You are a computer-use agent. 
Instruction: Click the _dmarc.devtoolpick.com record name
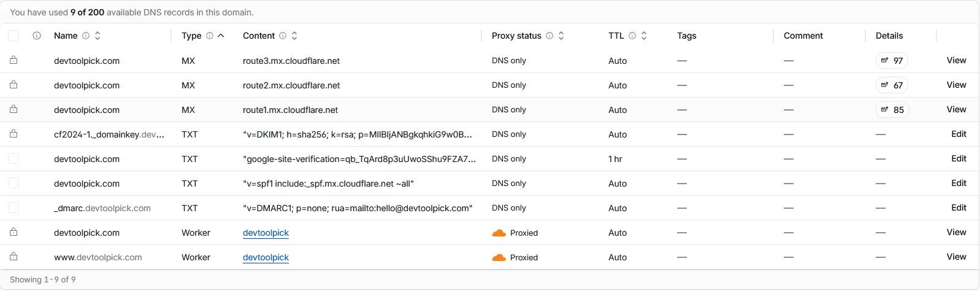point(102,208)
